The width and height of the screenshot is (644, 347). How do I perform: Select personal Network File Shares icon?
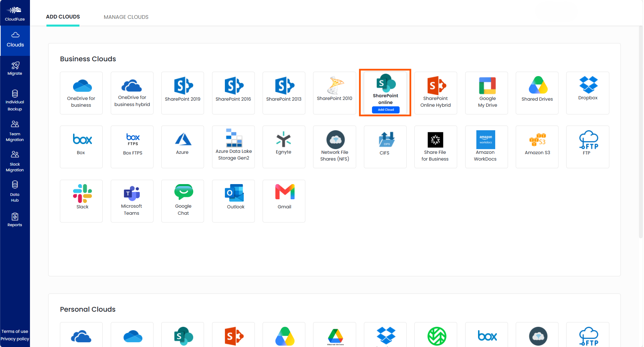coord(538,336)
